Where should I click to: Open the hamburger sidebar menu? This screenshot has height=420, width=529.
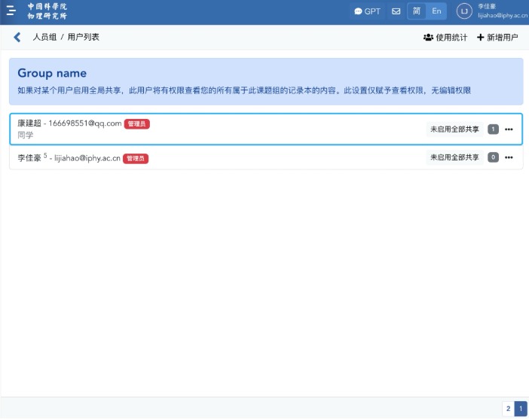(x=11, y=11)
